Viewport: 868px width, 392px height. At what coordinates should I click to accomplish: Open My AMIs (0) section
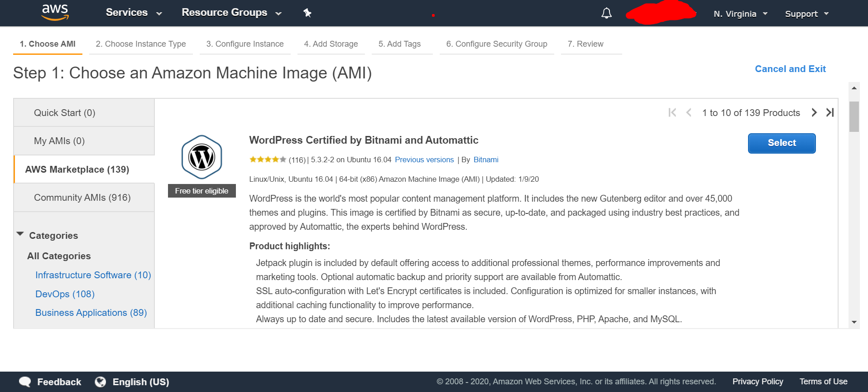(x=84, y=141)
